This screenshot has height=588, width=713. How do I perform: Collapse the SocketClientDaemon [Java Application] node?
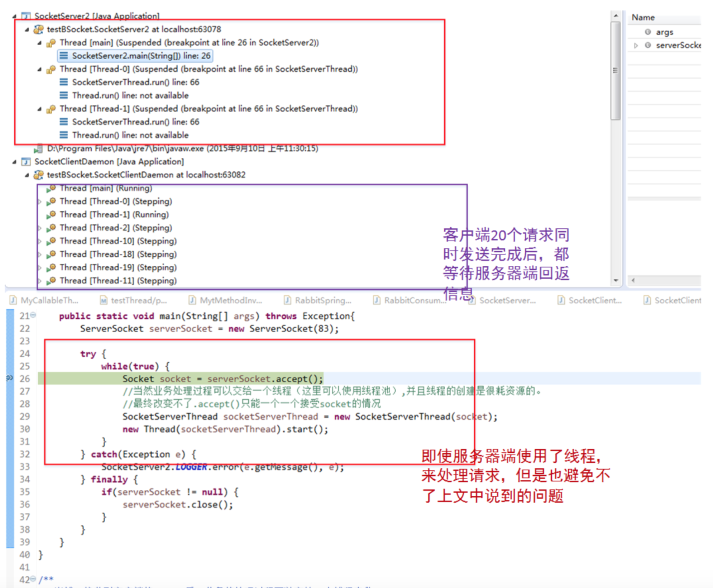tap(14, 162)
